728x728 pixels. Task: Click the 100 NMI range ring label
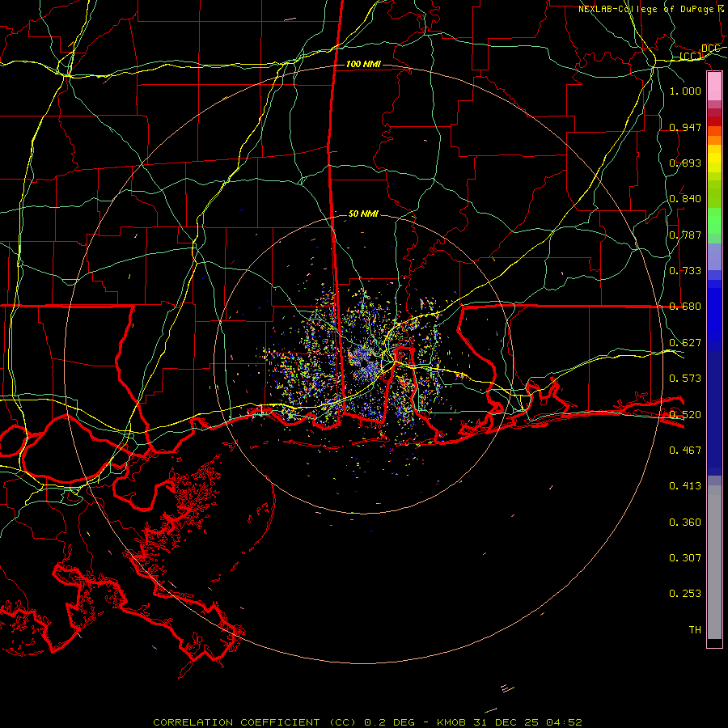pyautogui.click(x=363, y=64)
